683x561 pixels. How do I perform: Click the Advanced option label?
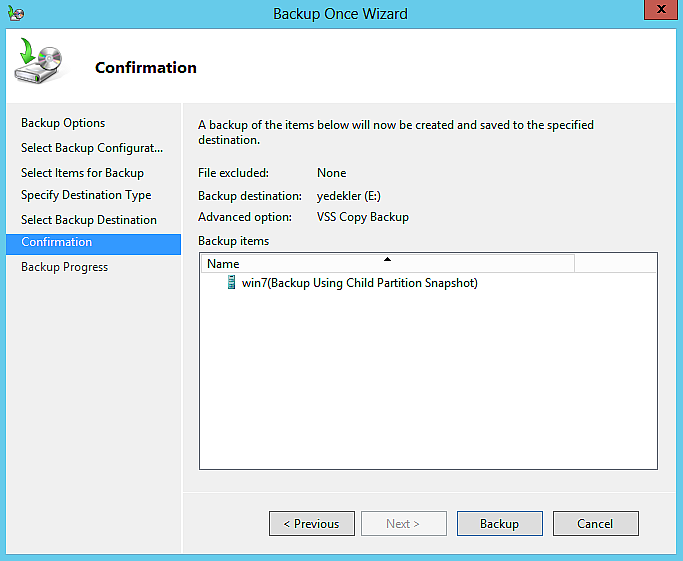point(245,217)
